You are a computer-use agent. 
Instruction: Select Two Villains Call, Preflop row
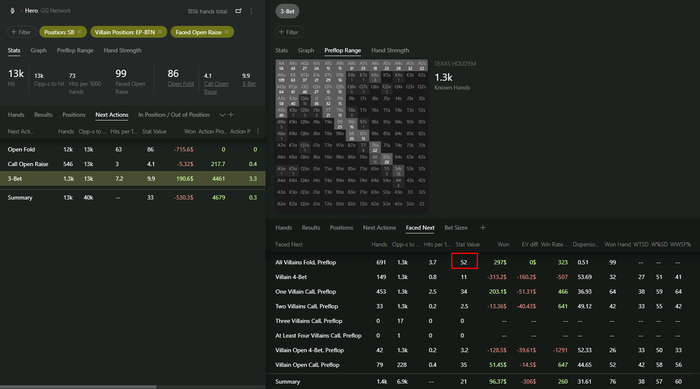483,306
